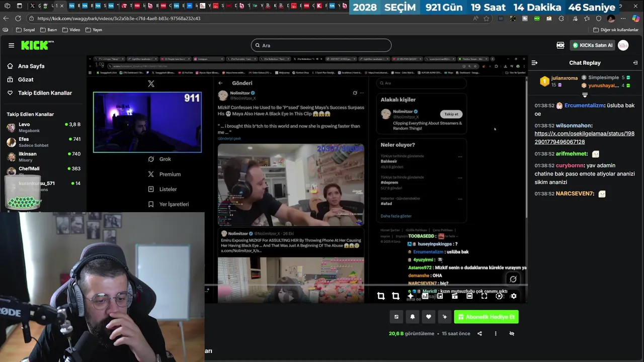Toggle picture-in-picture on the player
Screen dimensions: 644x362
point(440,296)
